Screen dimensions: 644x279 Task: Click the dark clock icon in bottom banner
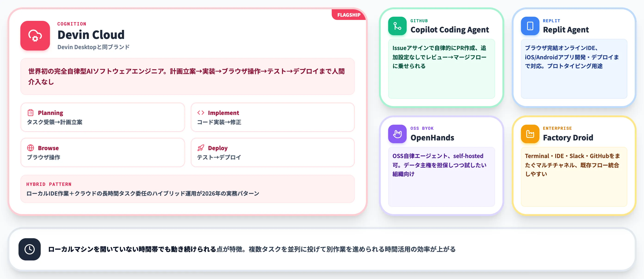tap(30, 249)
